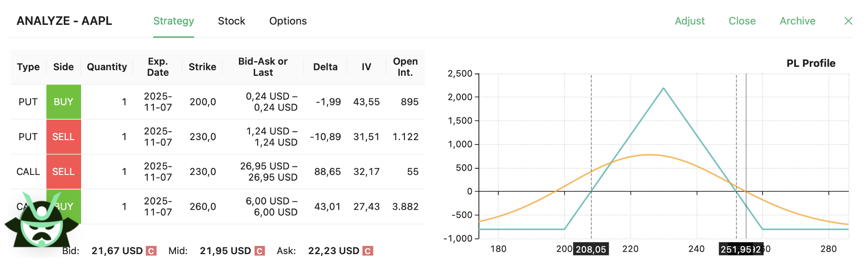Viewport: 868px width, 265px height.
Task: Click the Strike column header
Action: [202, 67]
